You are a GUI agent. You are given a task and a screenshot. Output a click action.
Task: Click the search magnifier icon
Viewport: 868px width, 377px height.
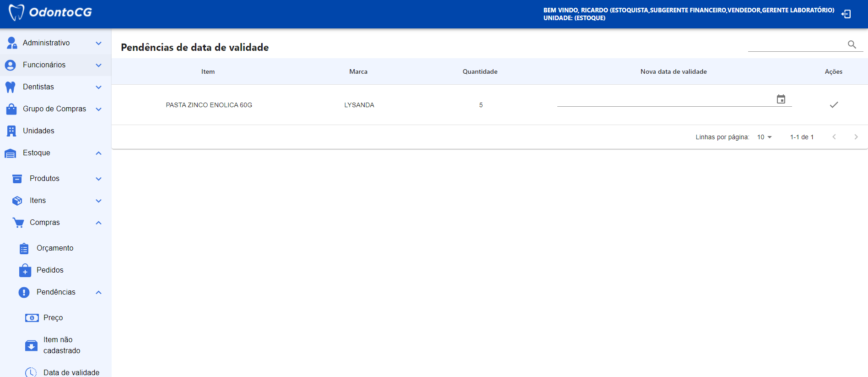852,44
